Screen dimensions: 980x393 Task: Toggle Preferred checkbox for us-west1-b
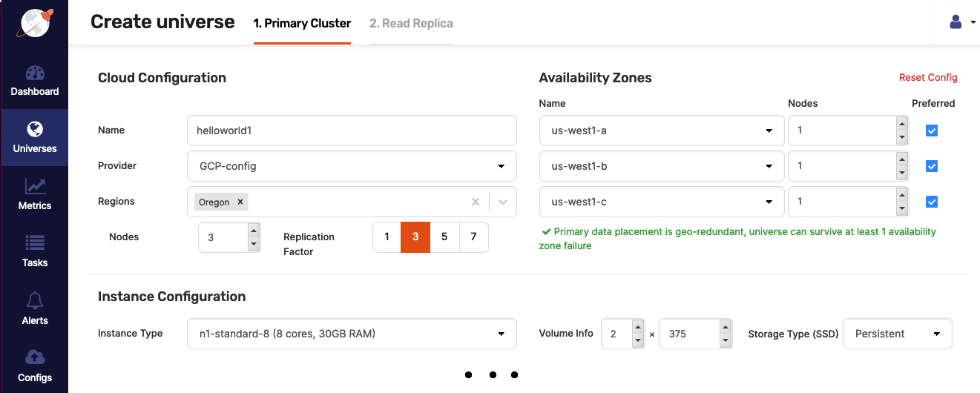click(932, 166)
